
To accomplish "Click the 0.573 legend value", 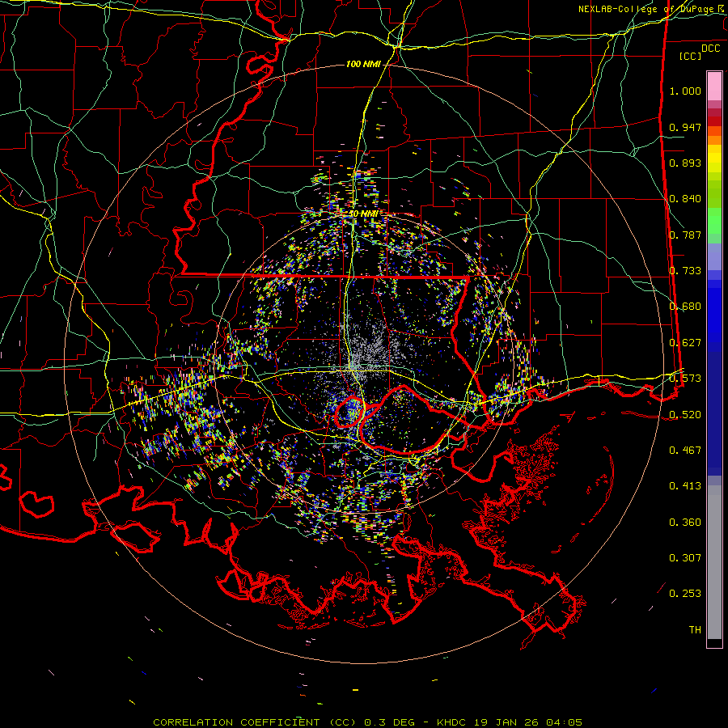I will coord(685,379).
